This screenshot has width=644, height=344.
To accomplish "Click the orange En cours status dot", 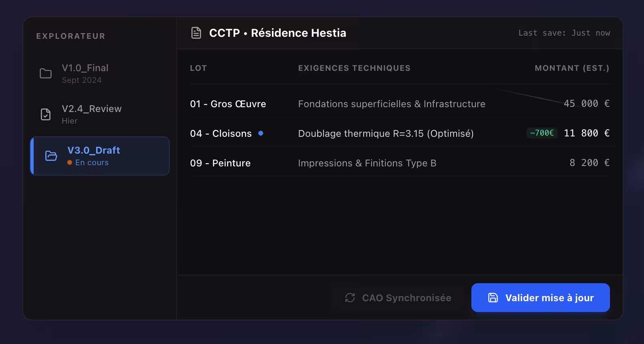I will tap(70, 162).
